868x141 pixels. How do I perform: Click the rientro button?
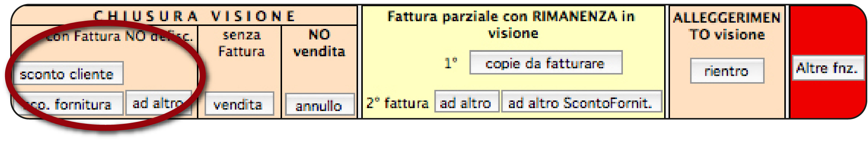click(727, 71)
